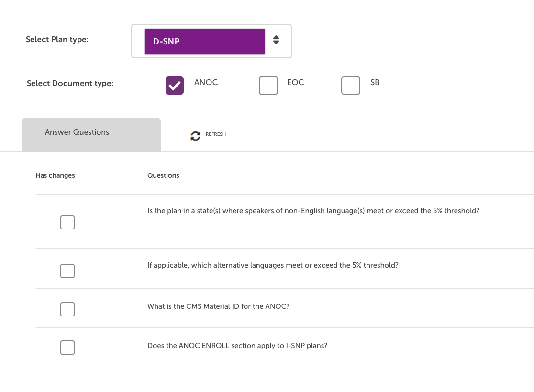Click the EOC label text
534x392 pixels.
[x=296, y=82]
